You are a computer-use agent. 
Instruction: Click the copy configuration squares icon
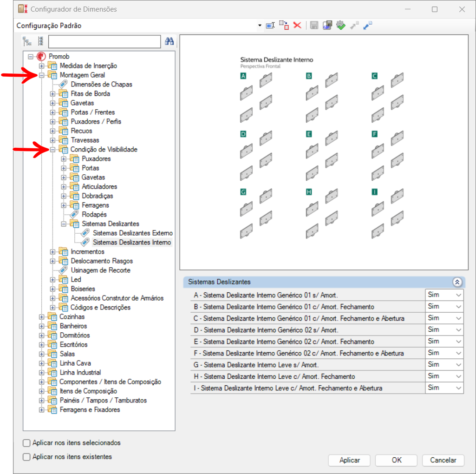284,26
